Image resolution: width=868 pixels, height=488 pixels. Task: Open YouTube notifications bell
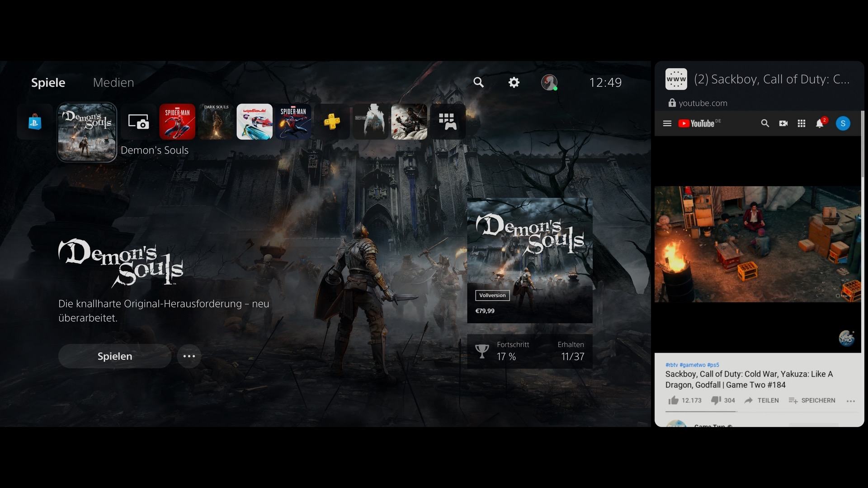tap(820, 123)
